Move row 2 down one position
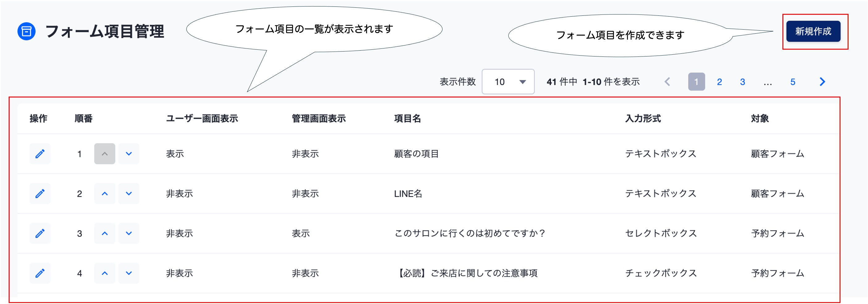Screen dimensions: 868x304 tap(129, 194)
